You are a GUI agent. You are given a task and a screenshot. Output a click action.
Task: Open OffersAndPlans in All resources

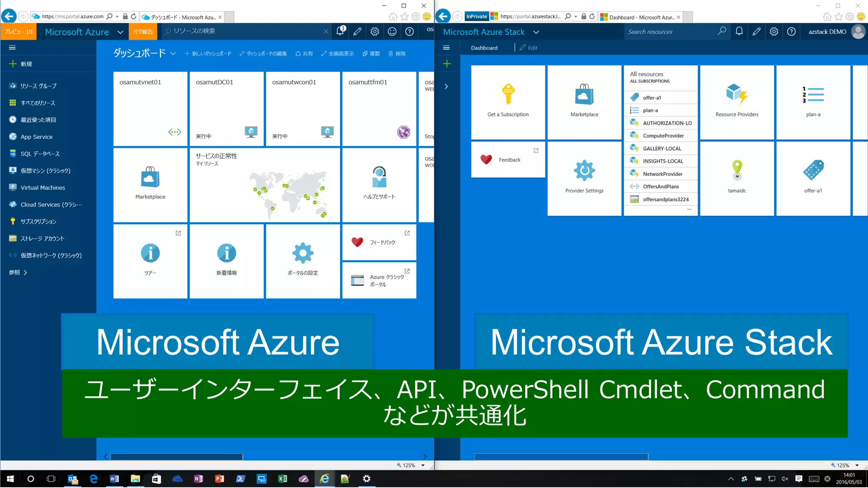click(x=661, y=186)
